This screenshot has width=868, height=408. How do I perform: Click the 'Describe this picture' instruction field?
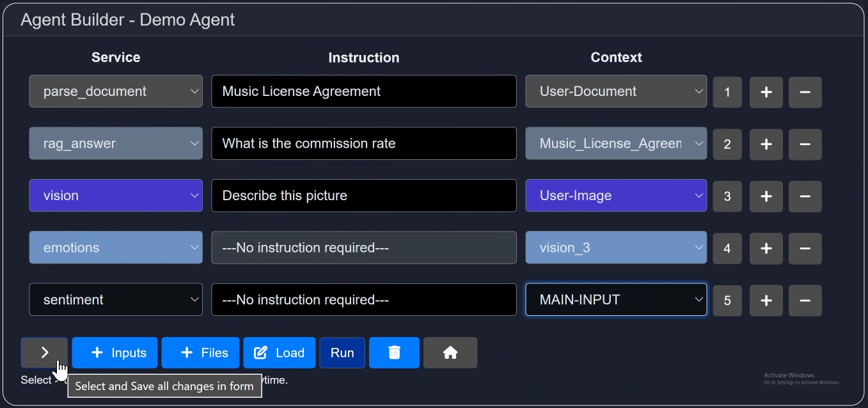pyautogui.click(x=363, y=196)
